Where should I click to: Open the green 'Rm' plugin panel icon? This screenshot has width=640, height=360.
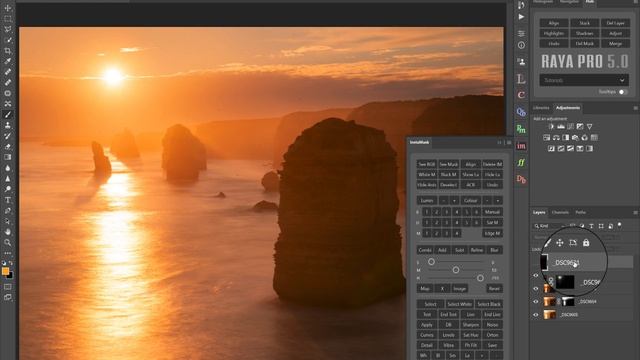pyautogui.click(x=521, y=129)
